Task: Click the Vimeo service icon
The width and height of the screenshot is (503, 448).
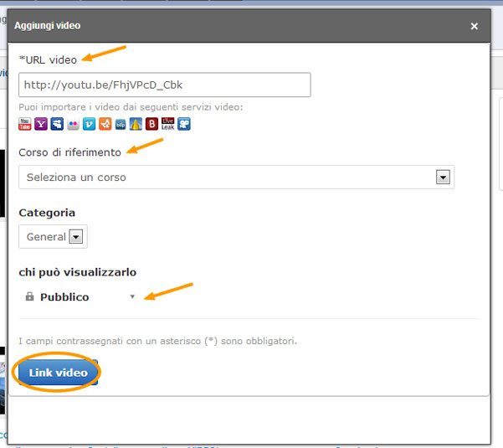Action: pyautogui.click(x=89, y=124)
